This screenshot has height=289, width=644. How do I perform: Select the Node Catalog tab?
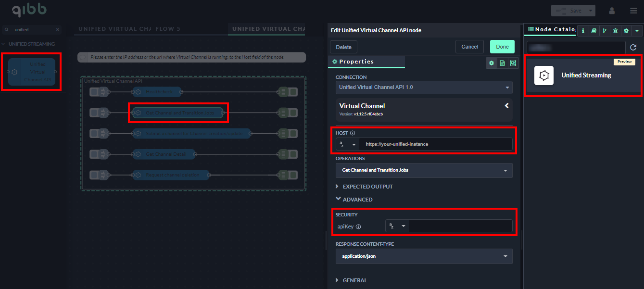pos(550,29)
